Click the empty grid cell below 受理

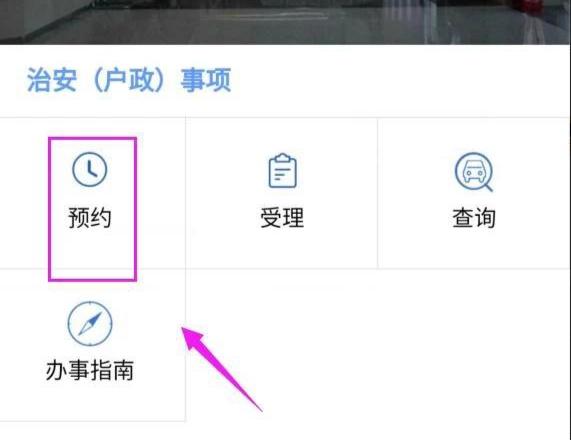[x=281, y=345]
